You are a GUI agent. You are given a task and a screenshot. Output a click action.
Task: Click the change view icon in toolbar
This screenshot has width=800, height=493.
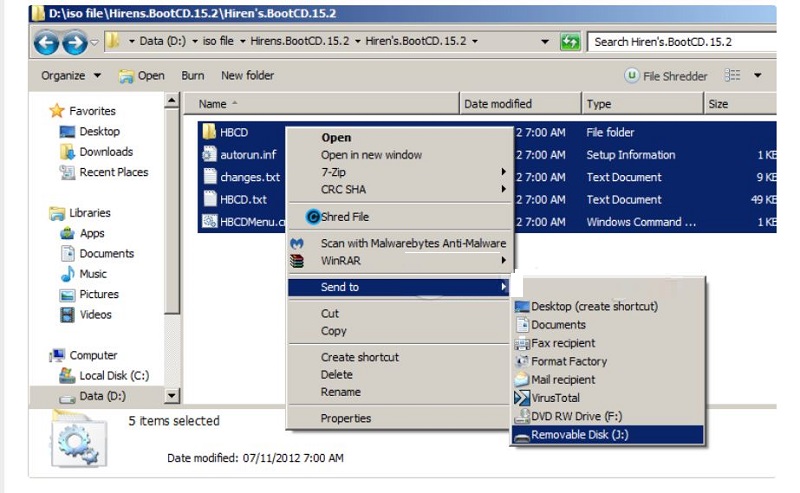point(732,76)
